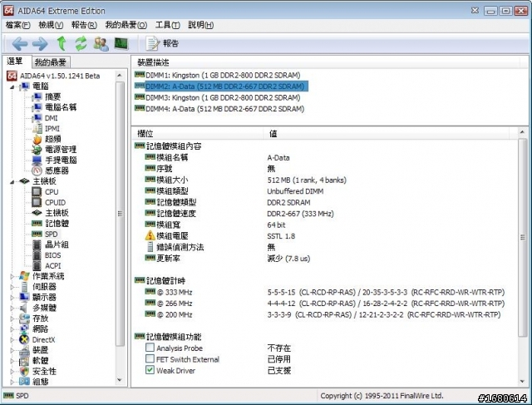
Task: Refresh using the green circular arrows icon
Action: (x=81, y=43)
